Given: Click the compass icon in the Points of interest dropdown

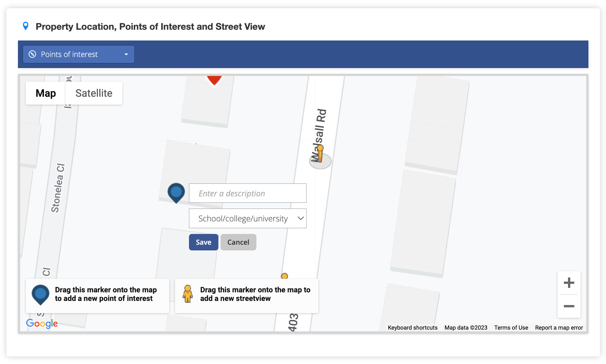Looking at the screenshot, I should pyautogui.click(x=32, y=54).
